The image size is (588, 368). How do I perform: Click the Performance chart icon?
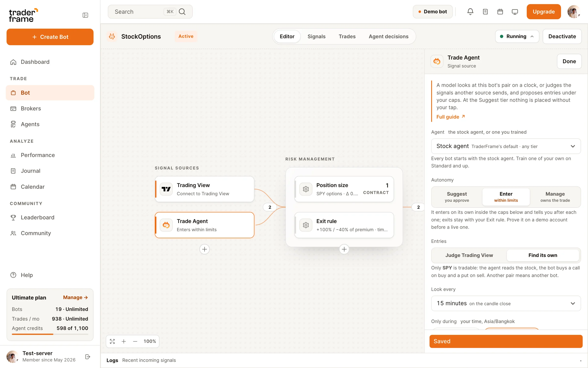13,155
